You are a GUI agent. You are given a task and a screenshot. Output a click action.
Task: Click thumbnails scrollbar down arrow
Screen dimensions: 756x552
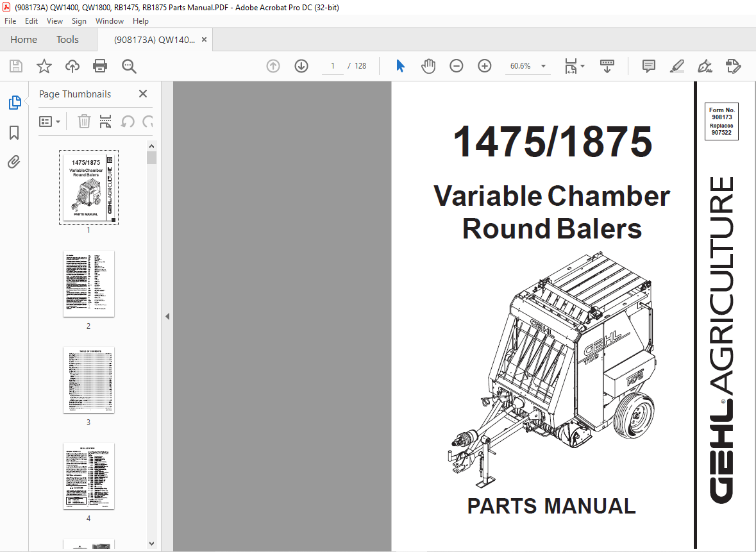(x=151, y=543)
